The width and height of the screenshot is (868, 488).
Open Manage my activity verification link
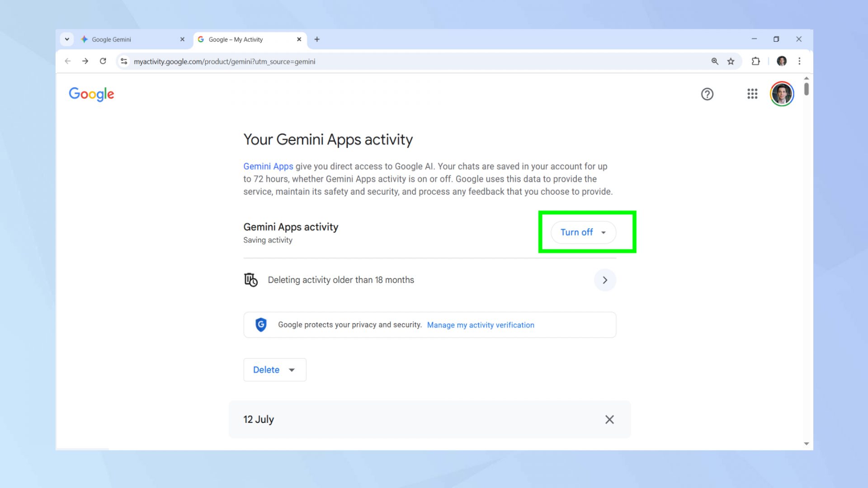pyautogui.click(x=481, y=325)
